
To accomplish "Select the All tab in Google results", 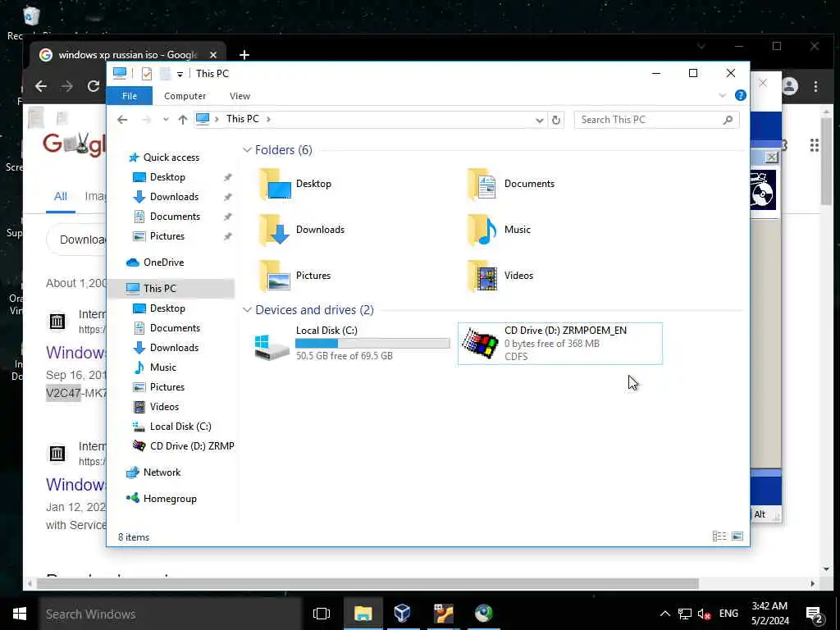I will click(61, 197).
